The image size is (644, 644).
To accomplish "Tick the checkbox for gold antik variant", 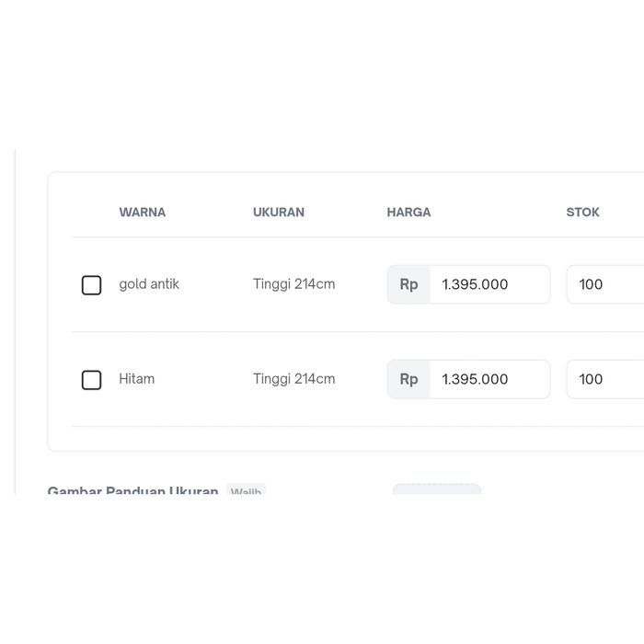I will (x=91, y=285).
